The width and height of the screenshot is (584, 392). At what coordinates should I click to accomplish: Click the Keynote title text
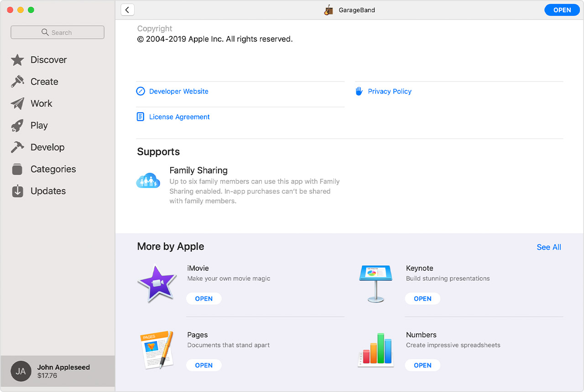(420, 268)
